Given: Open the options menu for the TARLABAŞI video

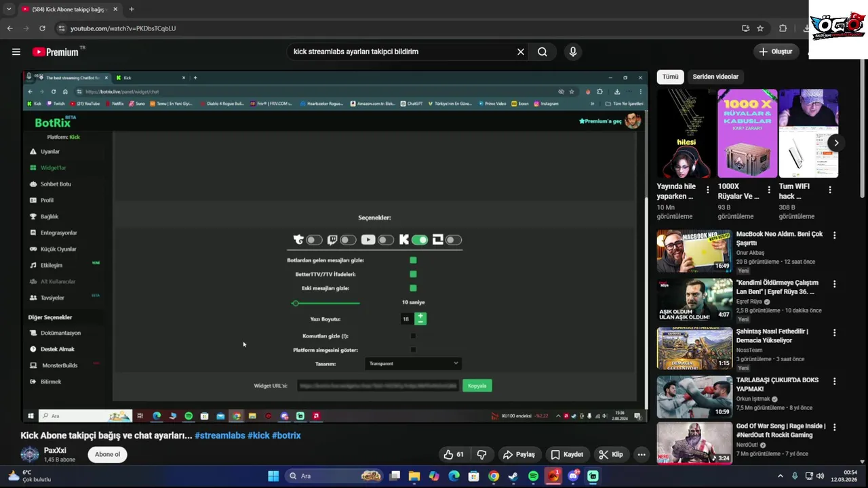Looking at the screenshot, I should point(835,382).
